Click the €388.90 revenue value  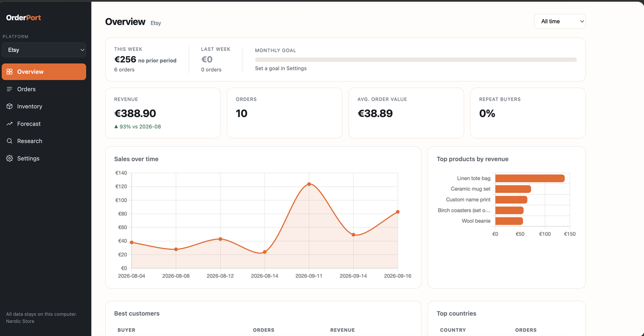135,114
